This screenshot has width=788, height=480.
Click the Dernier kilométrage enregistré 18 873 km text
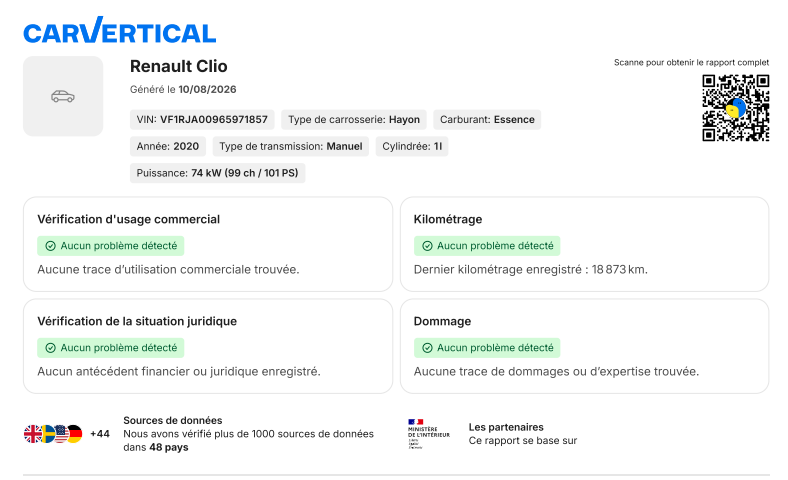click(x=531, y=269)
